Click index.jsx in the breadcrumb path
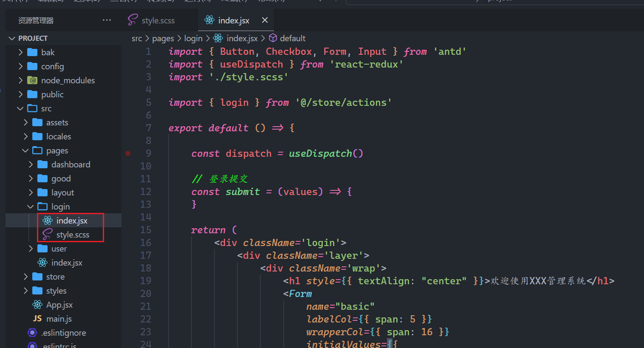 pyautogui.click(x=242, y=38)
